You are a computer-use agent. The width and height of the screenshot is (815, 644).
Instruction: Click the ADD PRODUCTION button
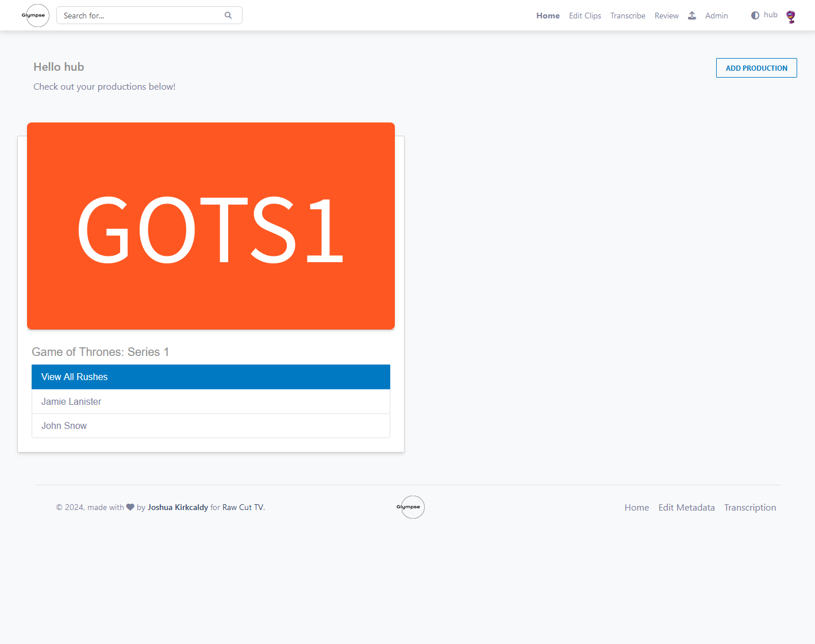[x=756, y=67]
